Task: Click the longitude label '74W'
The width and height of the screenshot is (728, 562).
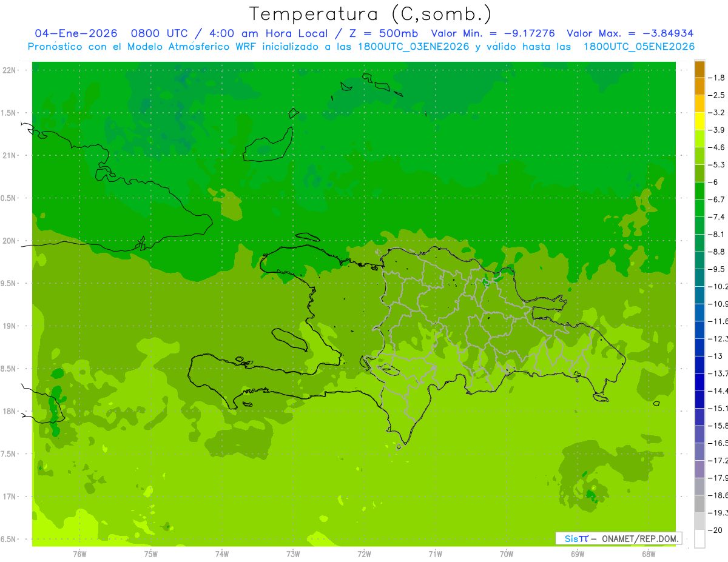Action: [222, 554]
